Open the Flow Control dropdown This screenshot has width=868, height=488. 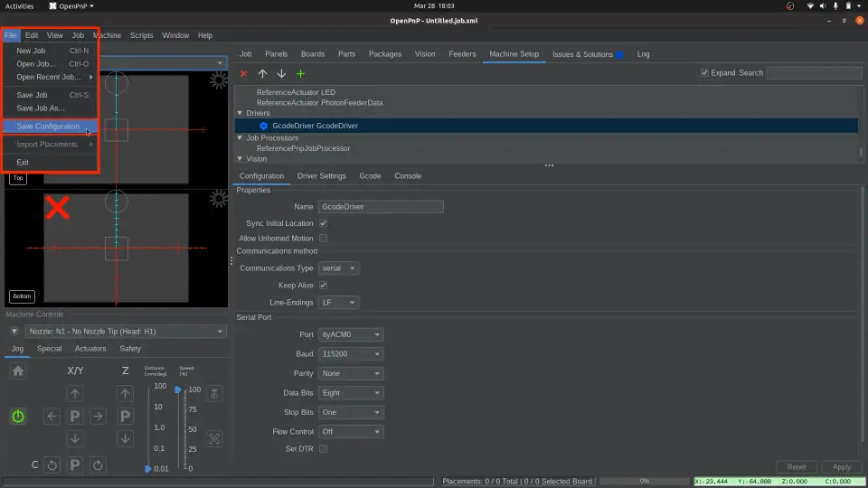[351, 432]
